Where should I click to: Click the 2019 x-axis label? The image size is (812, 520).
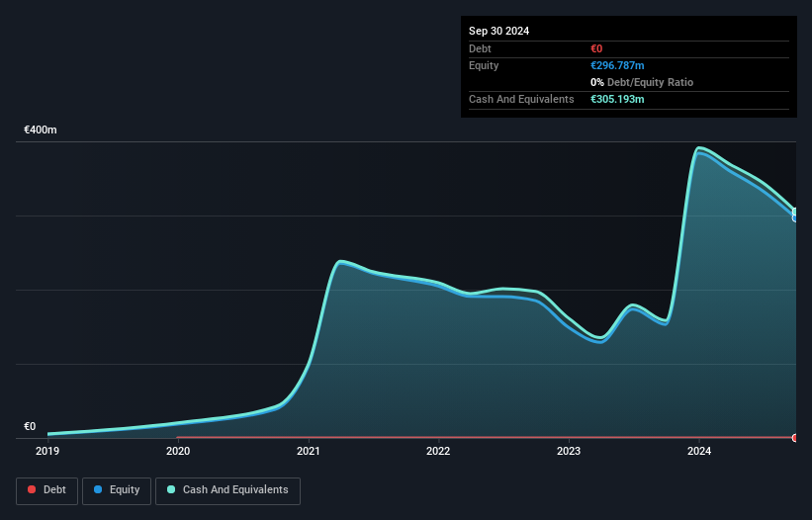click(47, 451)
